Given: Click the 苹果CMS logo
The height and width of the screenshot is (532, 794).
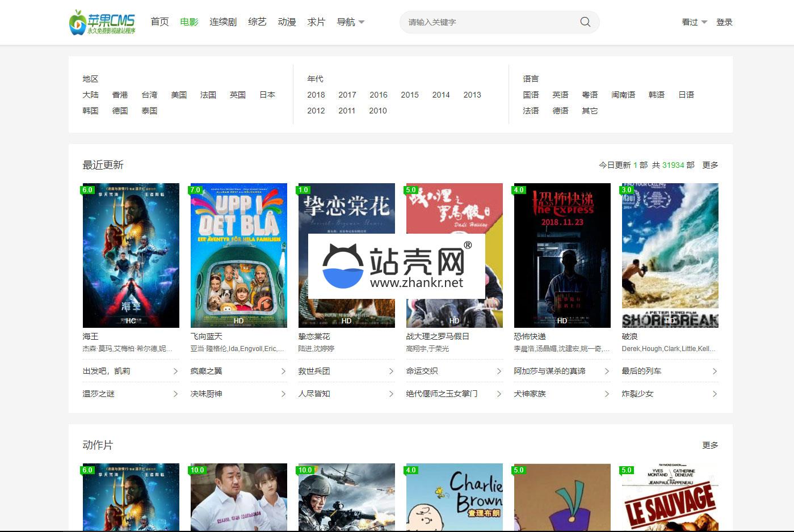Looking at the screenshot, I should (x=102, y=22).
